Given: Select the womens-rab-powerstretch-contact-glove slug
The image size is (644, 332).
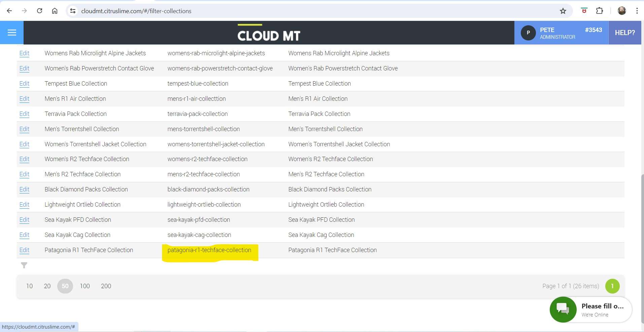Looking at the screenshot, I should click(x=220, y=68).
